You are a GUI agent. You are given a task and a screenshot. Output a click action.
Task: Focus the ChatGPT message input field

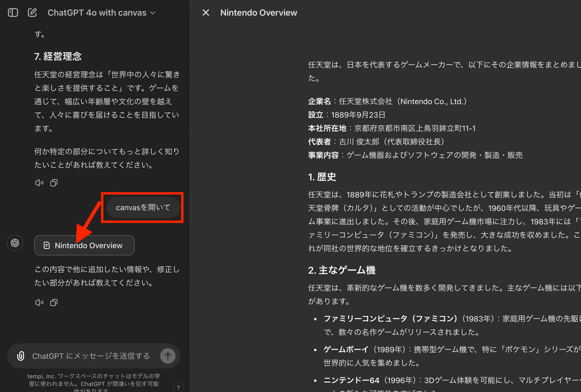click(91, 356)
